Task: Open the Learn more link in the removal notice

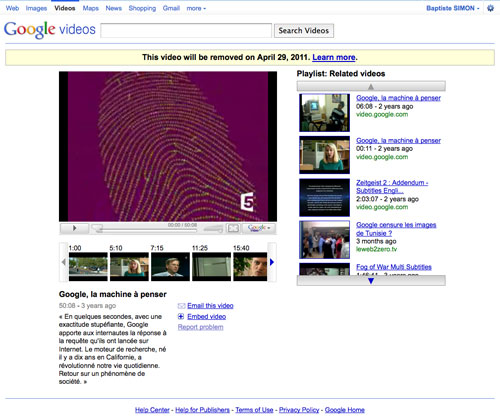Action: [334, 57]
